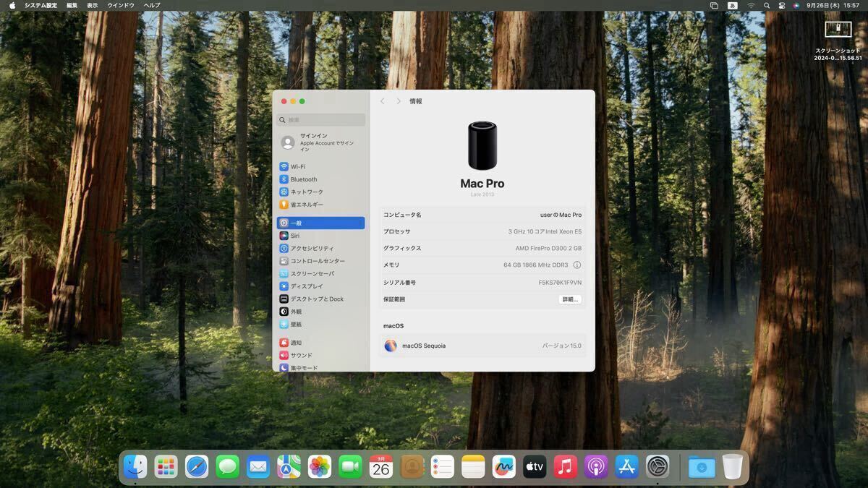The image size is (868, 488).
Task: Open the Trash in the Dock
Action: coord(732,467)
